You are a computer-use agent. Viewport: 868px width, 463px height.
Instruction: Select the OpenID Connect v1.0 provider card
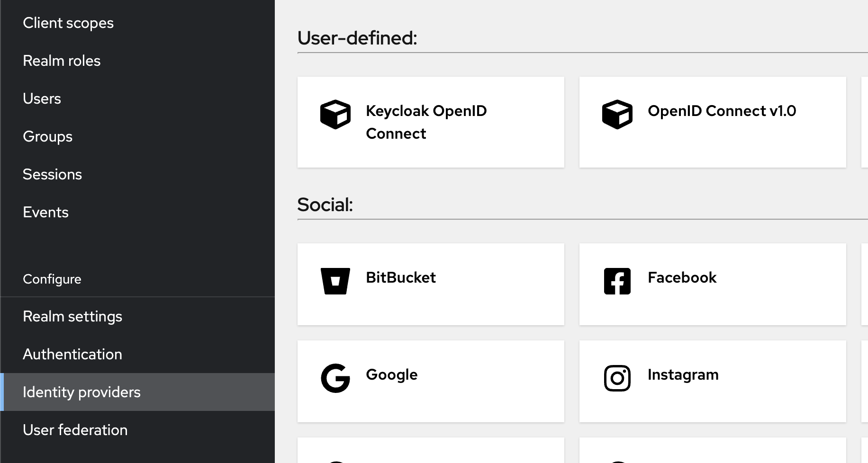(713, 122)
